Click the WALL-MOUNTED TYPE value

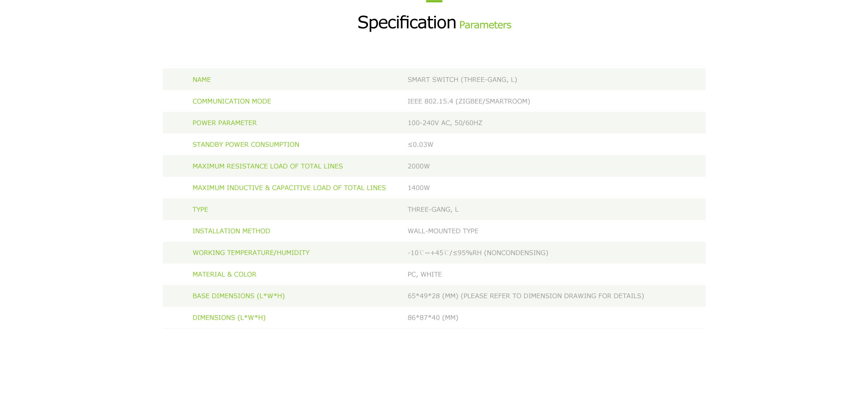[443, 231]
